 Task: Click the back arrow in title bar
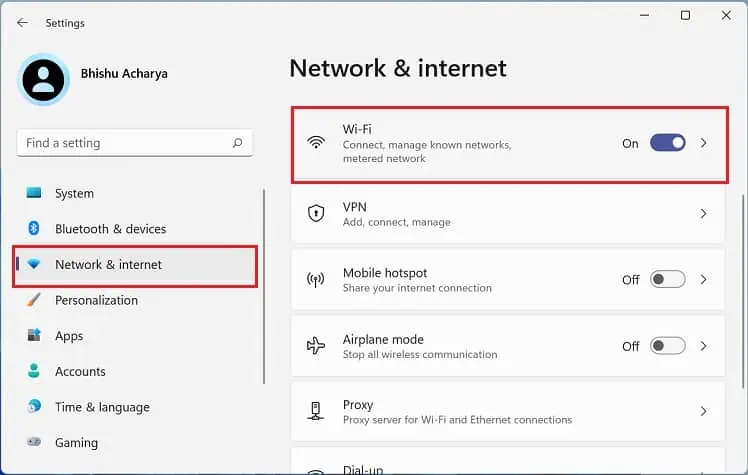22,22
